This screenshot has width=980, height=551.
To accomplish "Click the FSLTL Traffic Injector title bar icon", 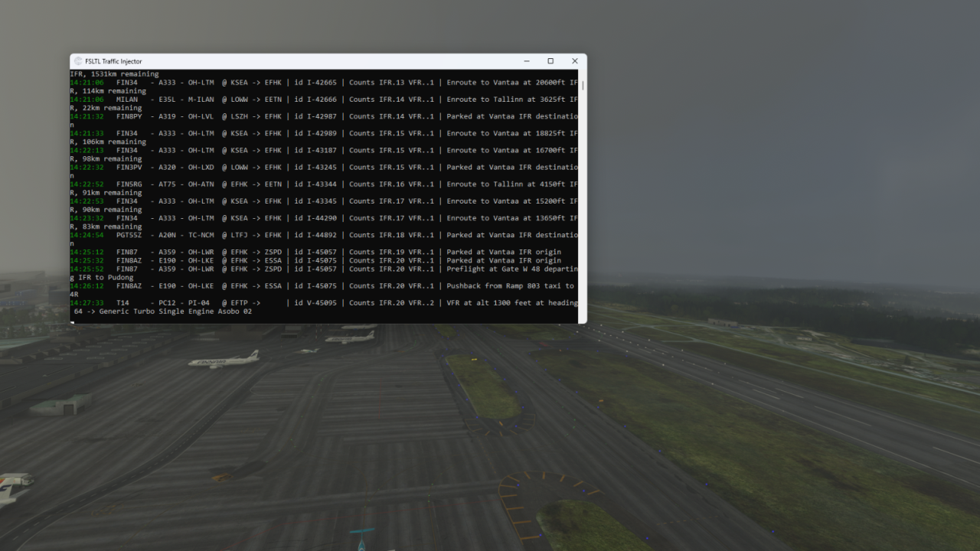I will click(x=78, y=61).
